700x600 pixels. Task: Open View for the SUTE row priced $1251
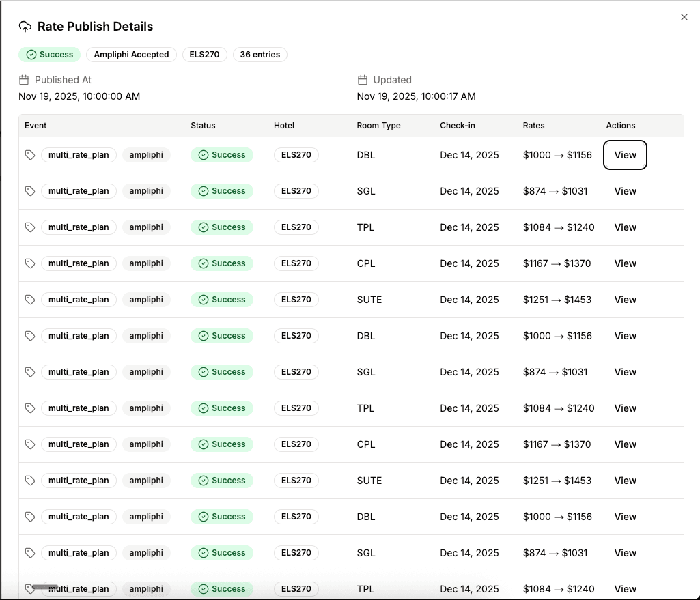pyautogui.click(x=625, y=300)
